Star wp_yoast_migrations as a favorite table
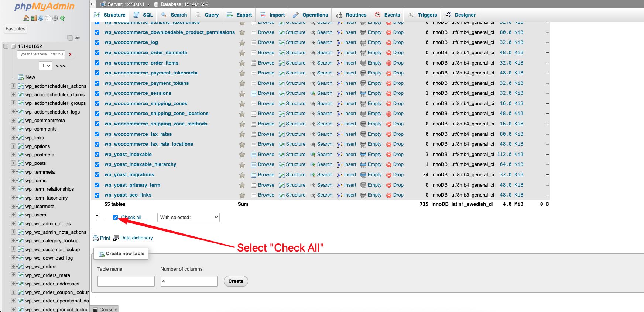This screenshot has height=312, width=644. pyautogui.click(x=242, y=175)
